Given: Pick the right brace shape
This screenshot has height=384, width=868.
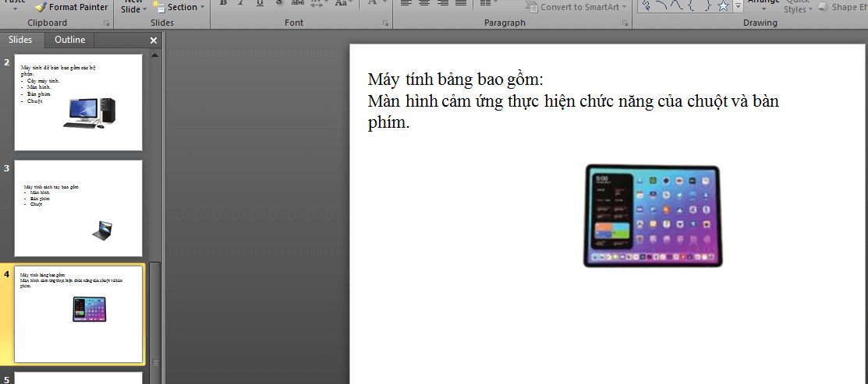Looking at the screenshot, I should (x=706, y=6).
